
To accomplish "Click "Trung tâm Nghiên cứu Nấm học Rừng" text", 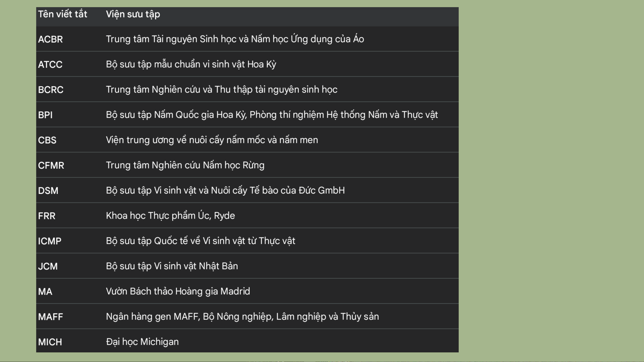I will pos(185,165).
